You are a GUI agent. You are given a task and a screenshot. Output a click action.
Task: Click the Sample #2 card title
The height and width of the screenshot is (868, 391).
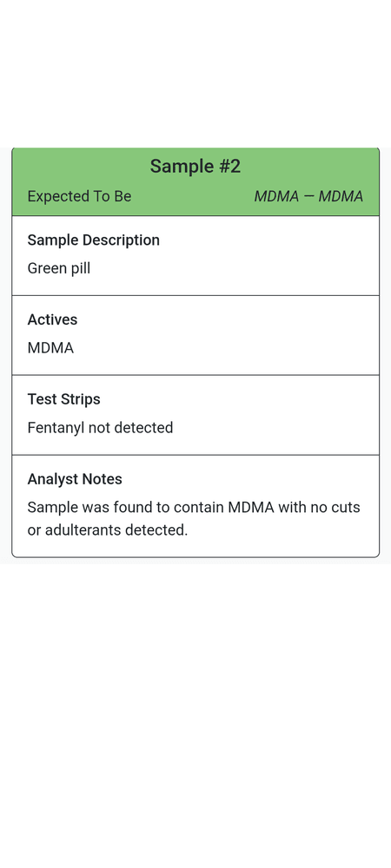tap(195, 166)
